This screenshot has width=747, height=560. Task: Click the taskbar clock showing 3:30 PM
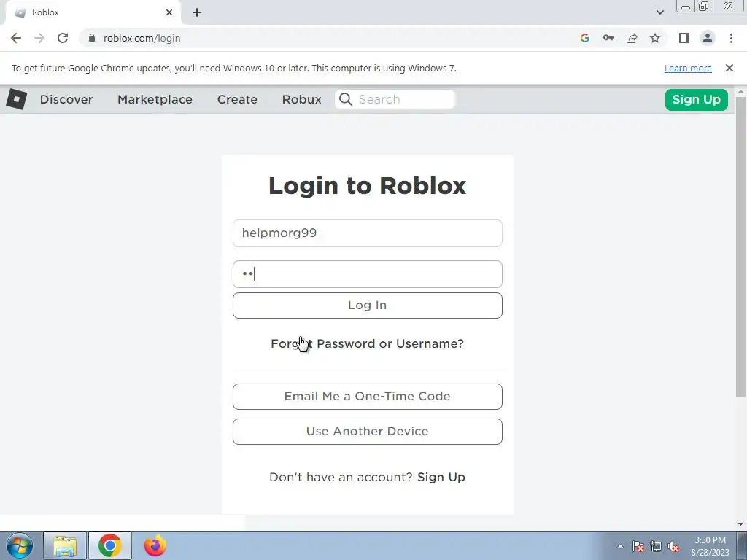click(710, 546)
